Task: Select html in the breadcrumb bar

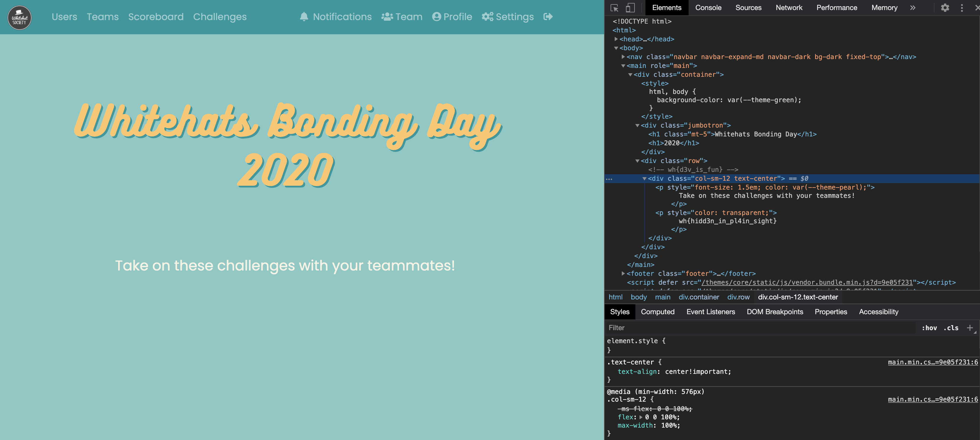Action: click(x=616, y=297)
